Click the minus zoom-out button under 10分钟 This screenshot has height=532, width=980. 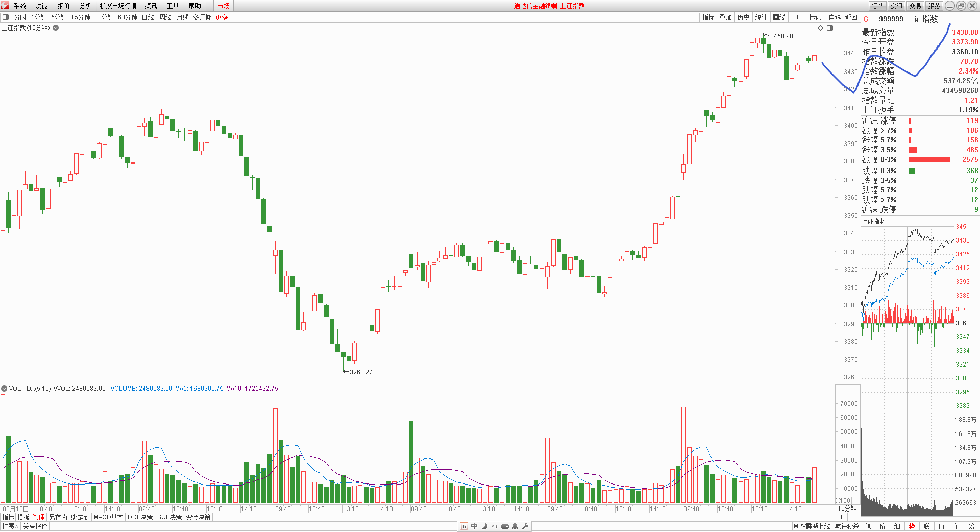(x=854, y=517)
